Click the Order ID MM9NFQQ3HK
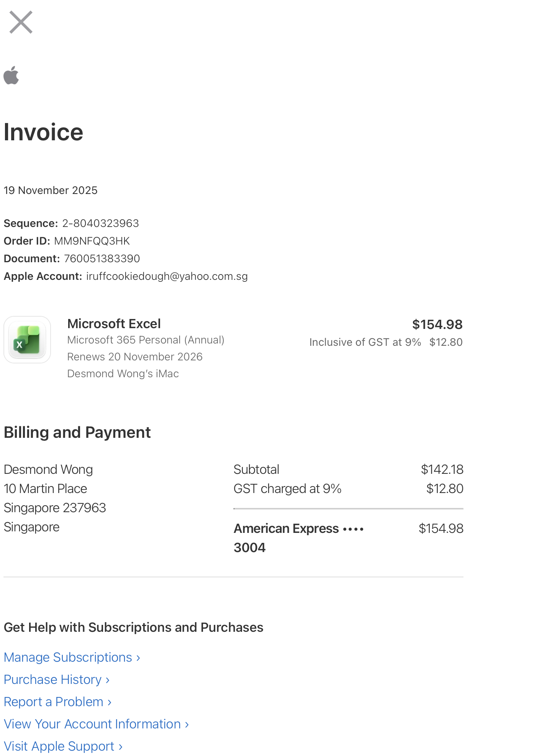 pyautogui.click(x=92, y=241)
